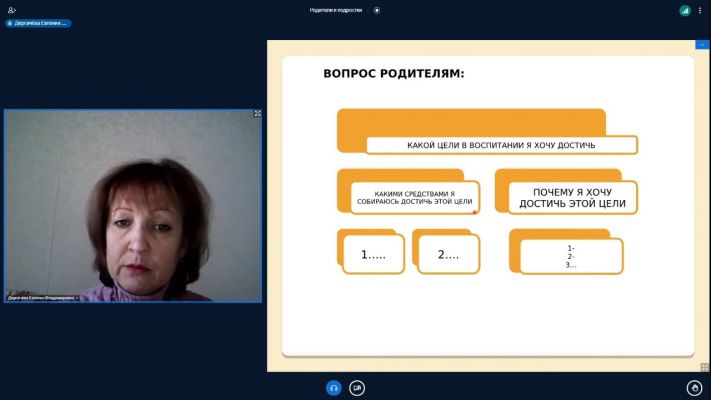This screenshot has width=711, height=400.
Task: Toggle webcam sharing with the camera button
Action: [357, 388]
